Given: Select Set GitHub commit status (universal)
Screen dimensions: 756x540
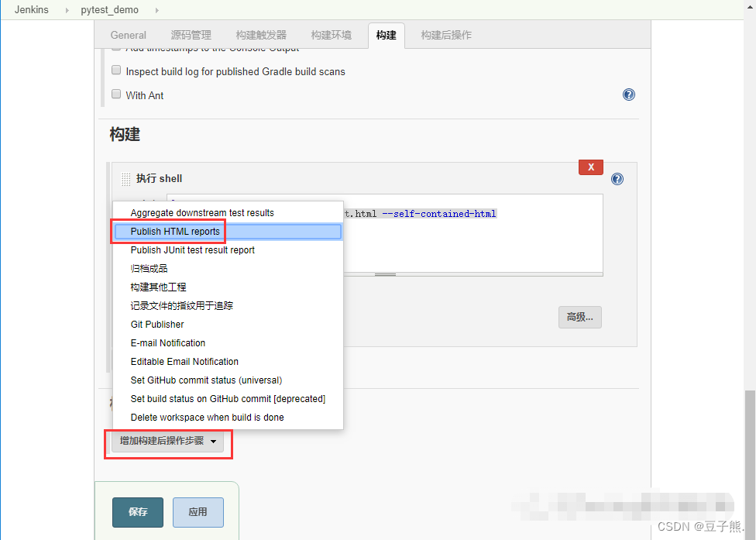Looking at the screenshot, I should pyautogui.click(x=228, y=380).
